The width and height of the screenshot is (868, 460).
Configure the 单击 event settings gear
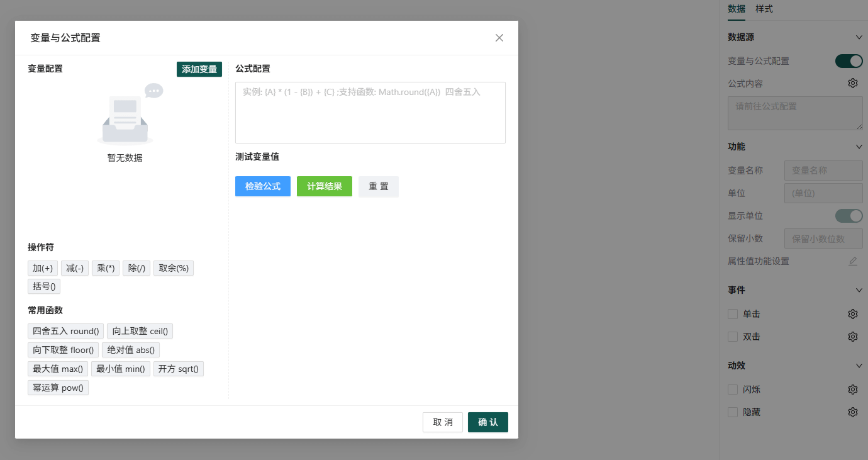pos(852,313)
